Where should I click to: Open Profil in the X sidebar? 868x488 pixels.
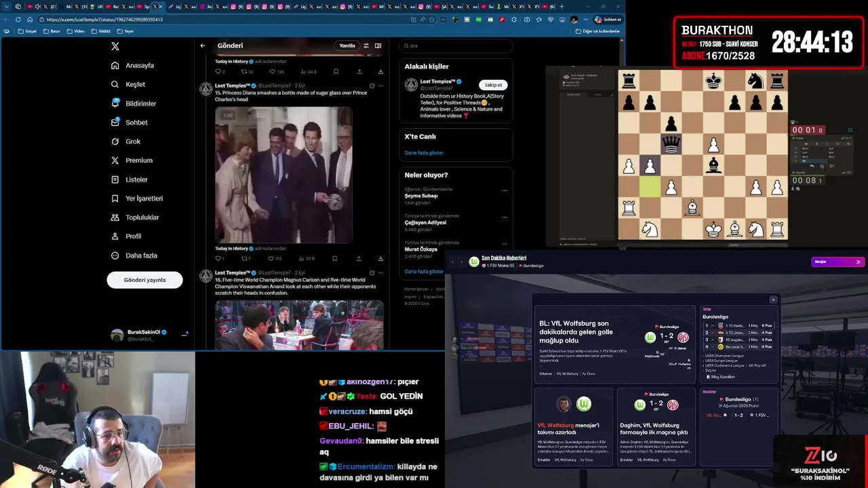point(126,237)
